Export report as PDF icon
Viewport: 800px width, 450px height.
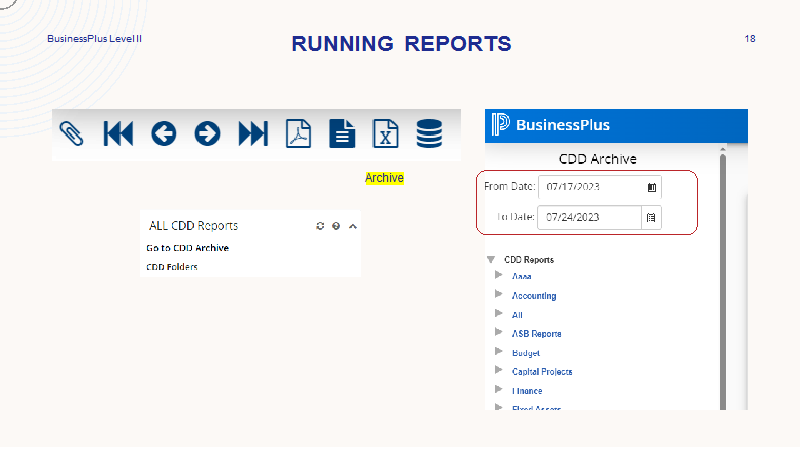click(x=298, y=134)
